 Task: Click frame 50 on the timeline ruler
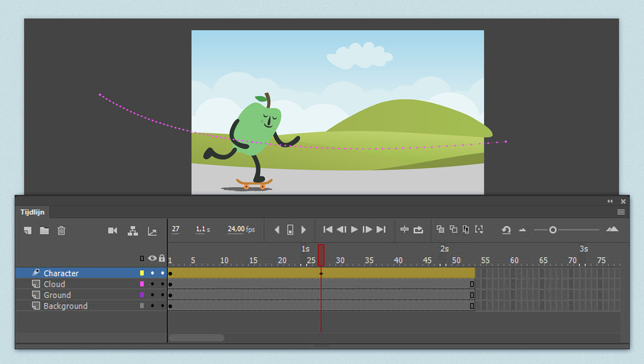coord(456,260)
